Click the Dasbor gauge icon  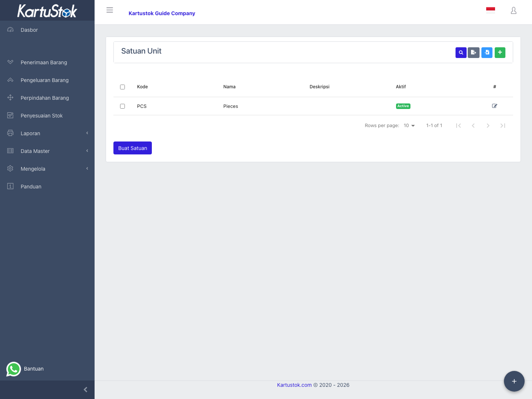(10, 30)
